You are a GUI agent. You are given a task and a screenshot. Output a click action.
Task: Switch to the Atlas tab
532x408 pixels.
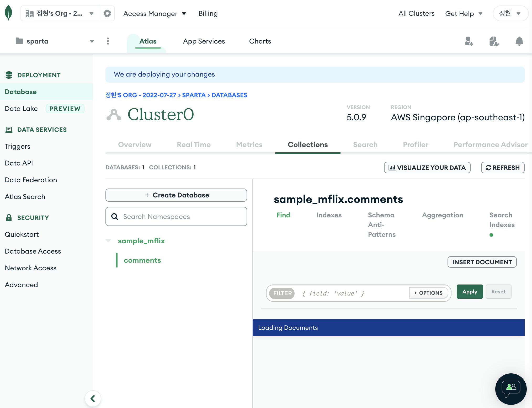click(148, 41)
